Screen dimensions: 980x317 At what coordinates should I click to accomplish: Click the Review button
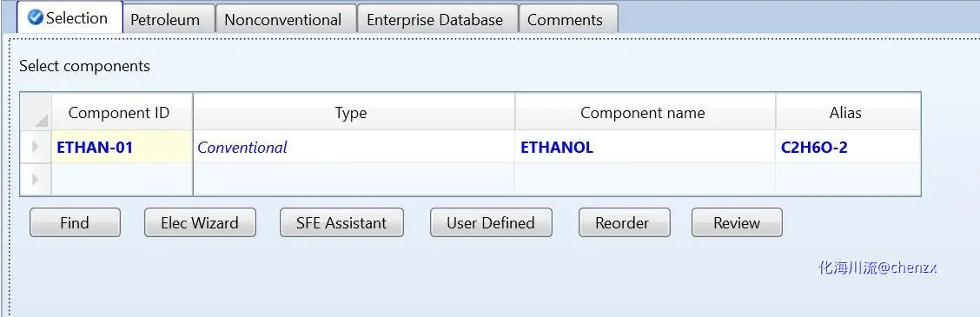[x=737, y=222]
